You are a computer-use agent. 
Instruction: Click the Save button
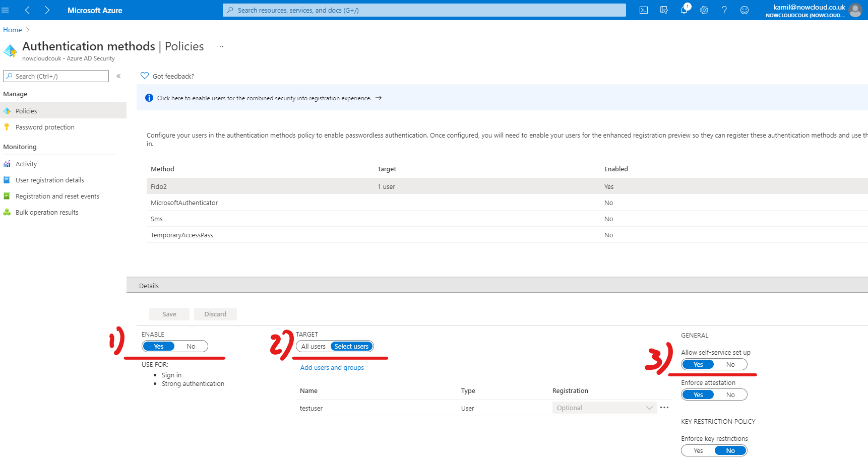click(169, 314)
